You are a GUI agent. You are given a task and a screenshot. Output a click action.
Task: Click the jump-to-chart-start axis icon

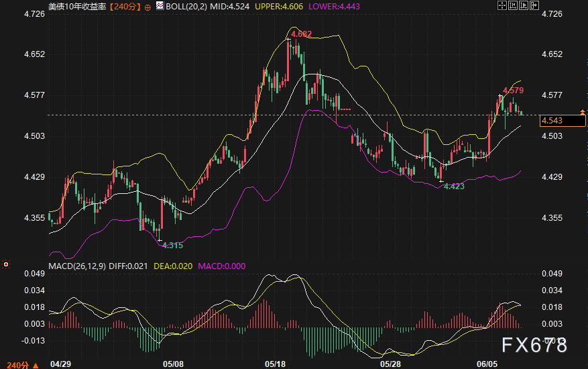513,5
